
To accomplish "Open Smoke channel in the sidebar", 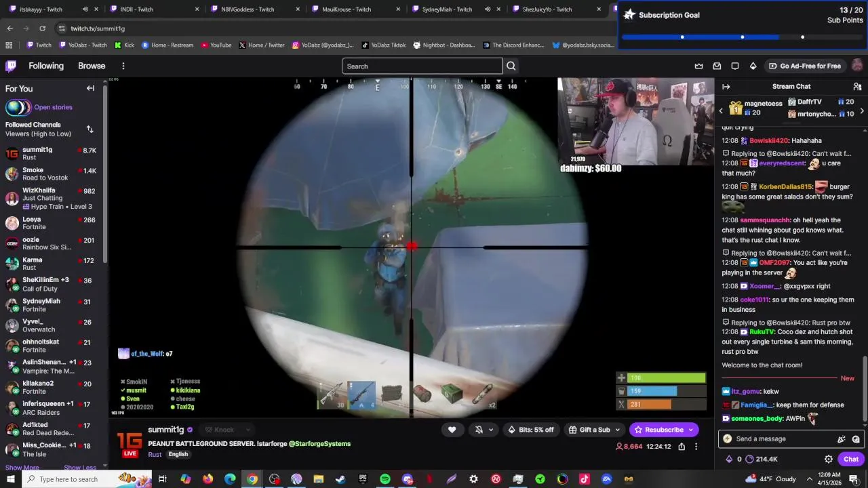I will (52, 174).
